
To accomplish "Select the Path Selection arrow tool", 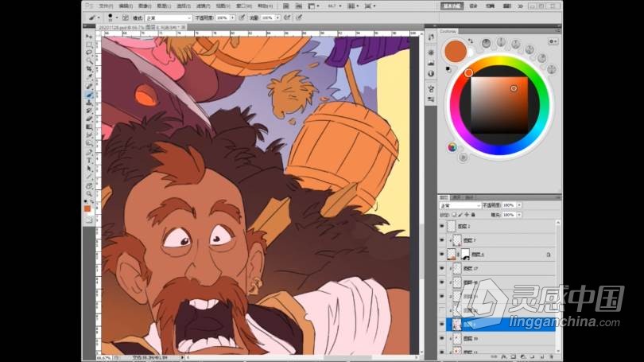I will [89, 169].
